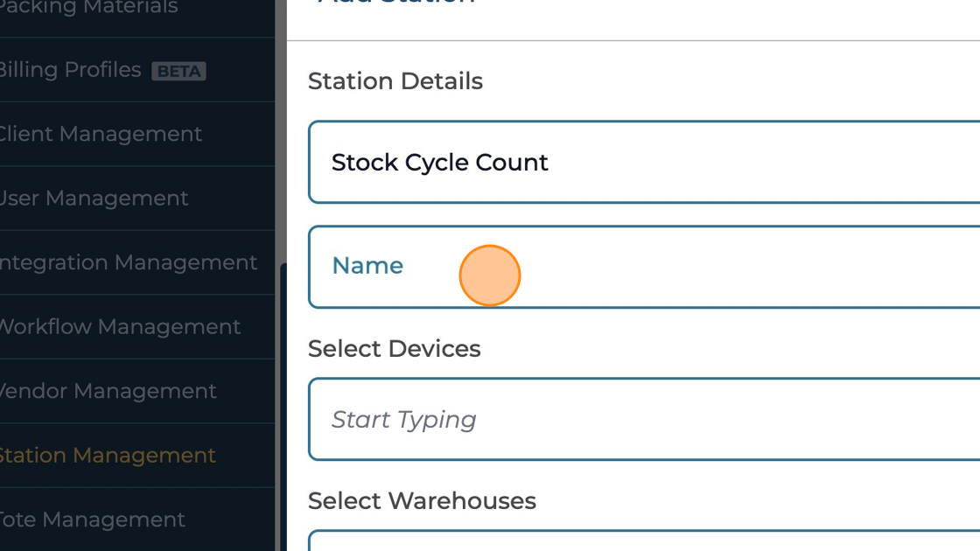Click the orange circle highlight marker
Image resolution: width=980 pixels, height=551 pixels.
click(x=490, y=275)
